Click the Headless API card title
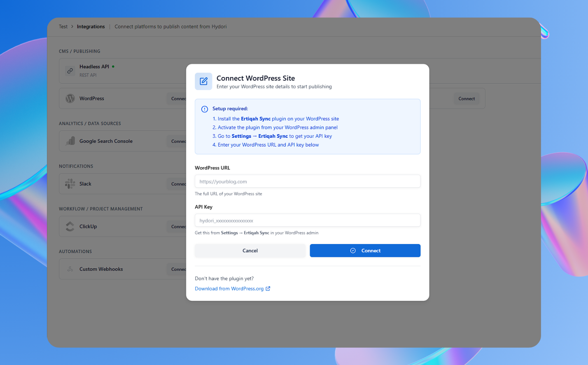588x365 pixels. coord(94,67)
